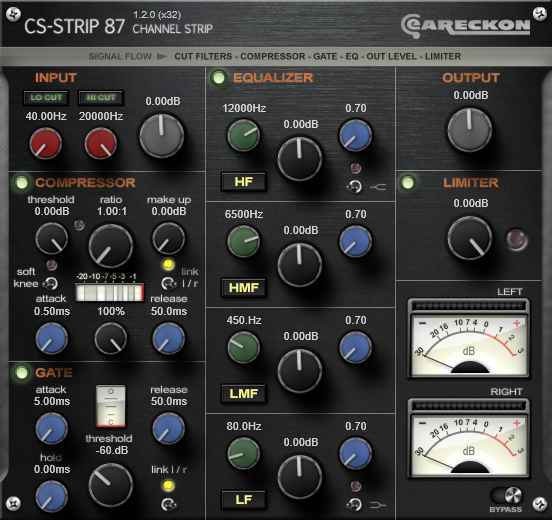Click the red hi cut 20000Hz frequency knob
This screenshot has height=520, width=552.
pyautogui.click(x=101, y=143)
